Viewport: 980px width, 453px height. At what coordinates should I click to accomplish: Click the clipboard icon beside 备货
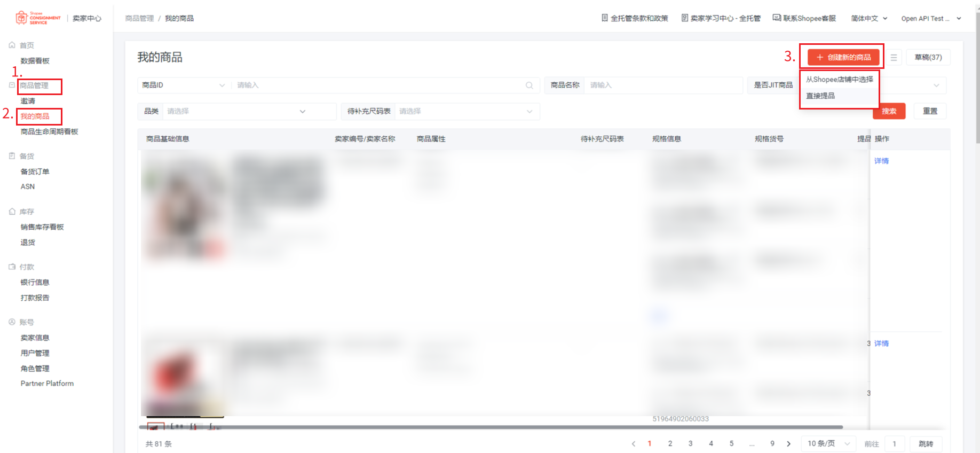tap(12, 156)
